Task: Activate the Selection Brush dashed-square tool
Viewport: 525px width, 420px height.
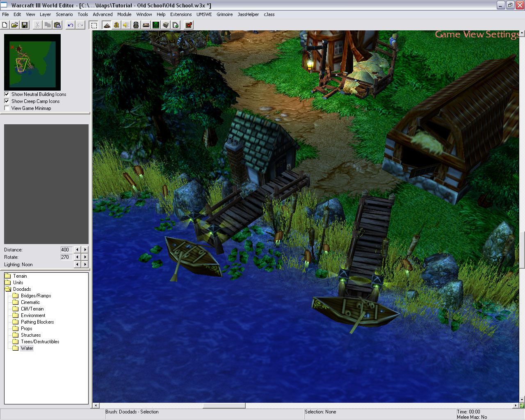Action: point(94,25)
